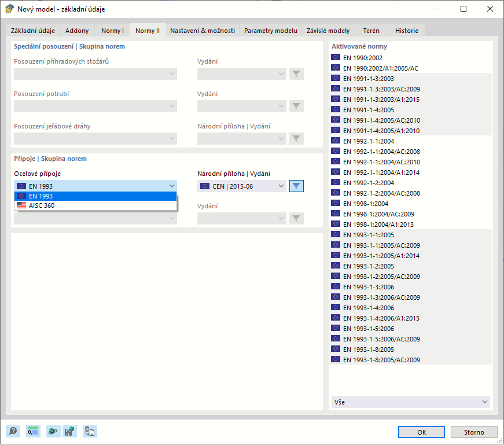
Task: Select EN 1992-1-1:2004/AC:2010 entry
Action: coord(411,161)
